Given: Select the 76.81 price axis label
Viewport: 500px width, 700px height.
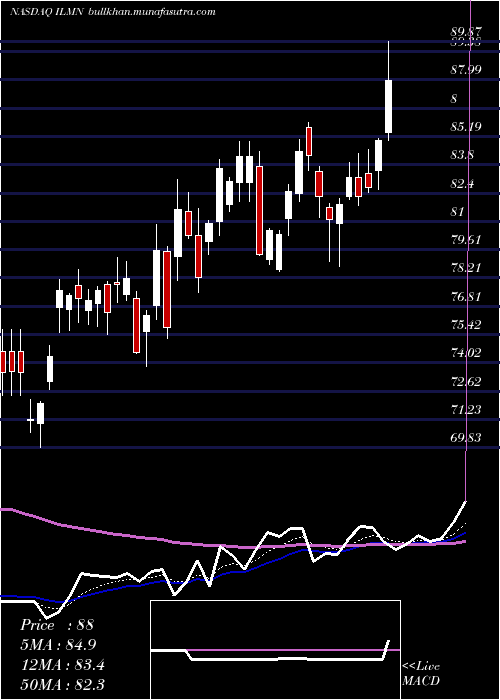Looking at the screenshot, I should (x=466, y=296).
